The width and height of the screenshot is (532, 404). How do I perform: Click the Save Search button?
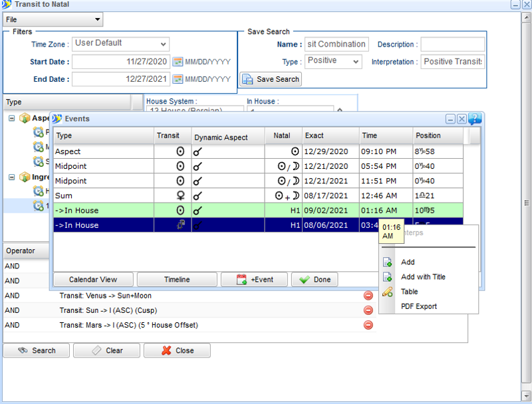click(x=271, y=79)
